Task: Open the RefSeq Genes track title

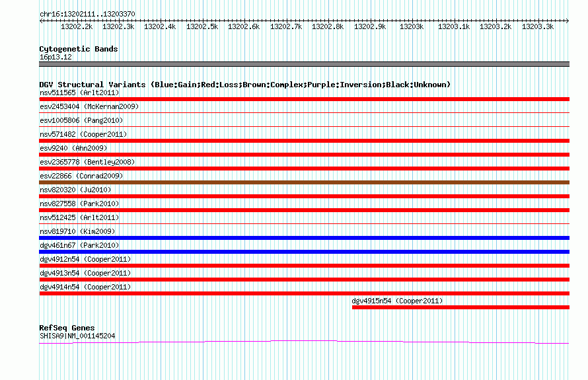Action: pos(67,328)
